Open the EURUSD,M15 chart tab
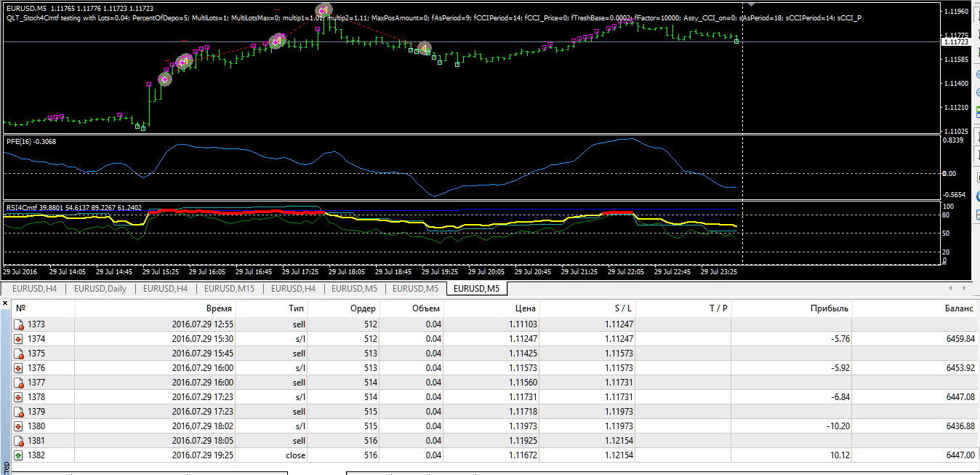Viewport: 980px width, 475px height. [230, 289]
